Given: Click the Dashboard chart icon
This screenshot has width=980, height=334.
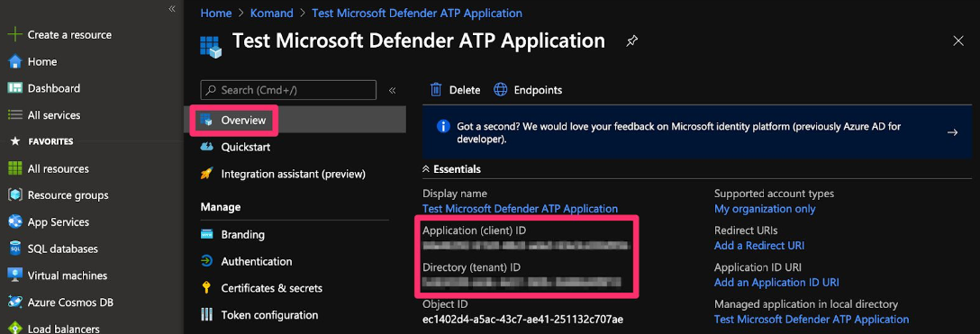Looking at the screenshot, I should (x=15, y=88).
